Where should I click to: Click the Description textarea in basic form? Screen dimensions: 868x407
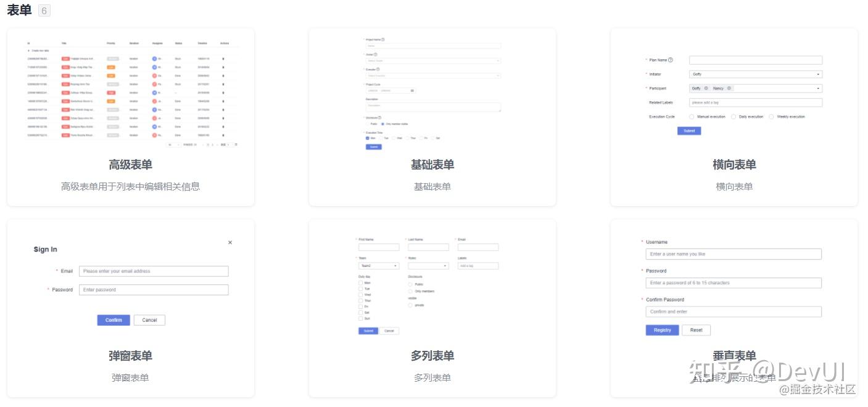(433, 107)
